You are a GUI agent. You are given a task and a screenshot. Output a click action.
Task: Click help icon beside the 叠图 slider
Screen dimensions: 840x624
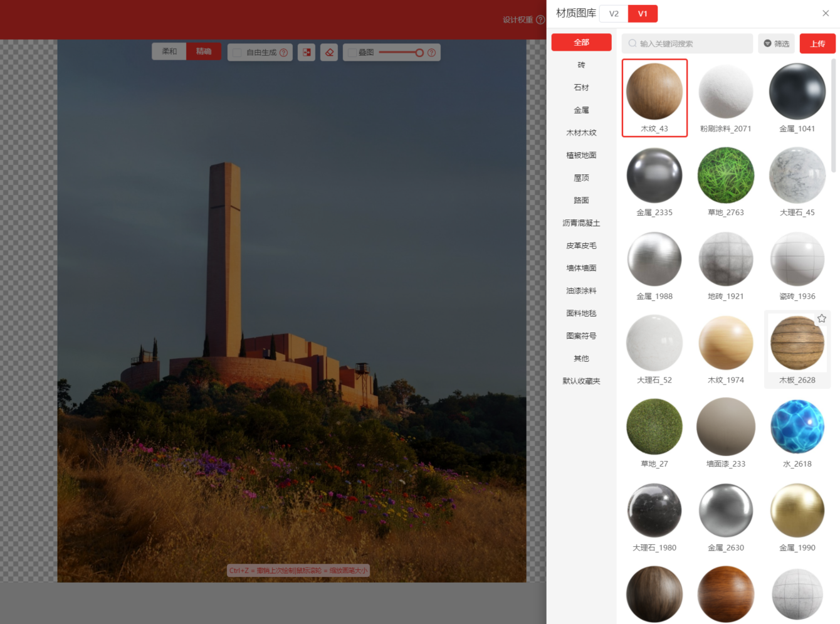point(431,53)
